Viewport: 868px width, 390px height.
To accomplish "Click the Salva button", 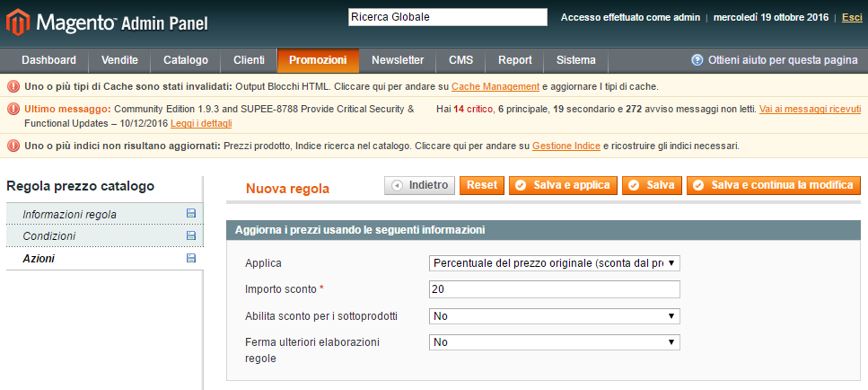I will pyautogui.click(x=652, y=186).
